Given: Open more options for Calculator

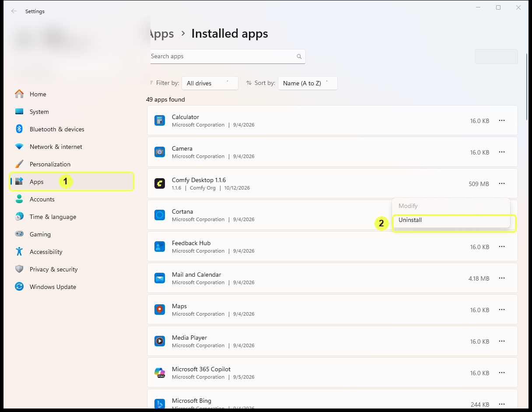Looking at the screenshot, I should (x=502, y=120).
